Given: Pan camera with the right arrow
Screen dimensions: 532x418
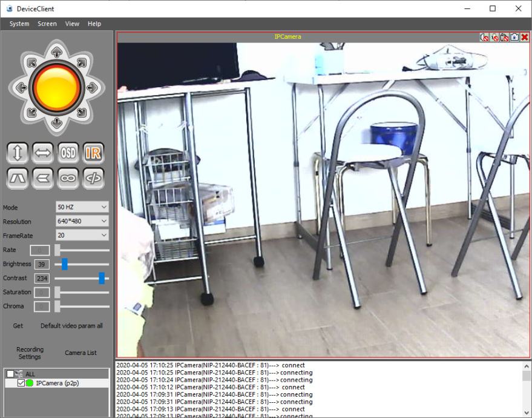Looking at the screenshot, I should pos(92,88).
